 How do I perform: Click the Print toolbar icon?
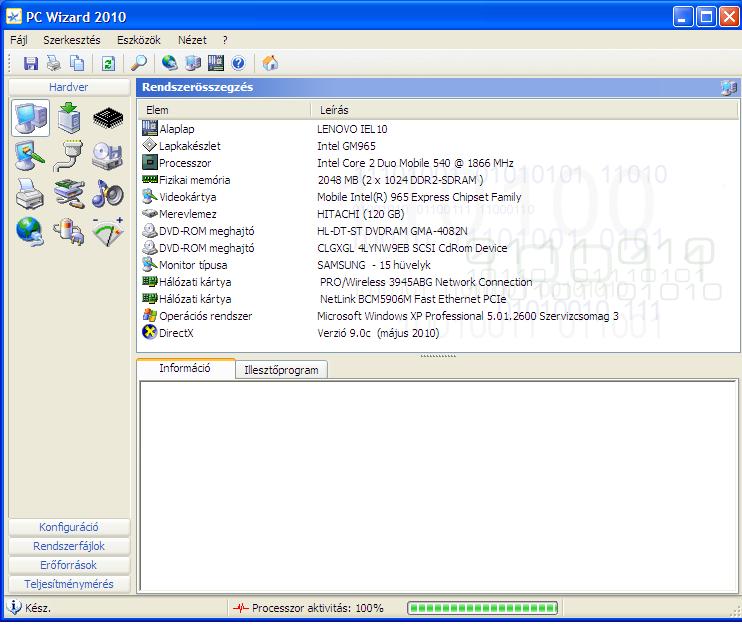[53, 63]
